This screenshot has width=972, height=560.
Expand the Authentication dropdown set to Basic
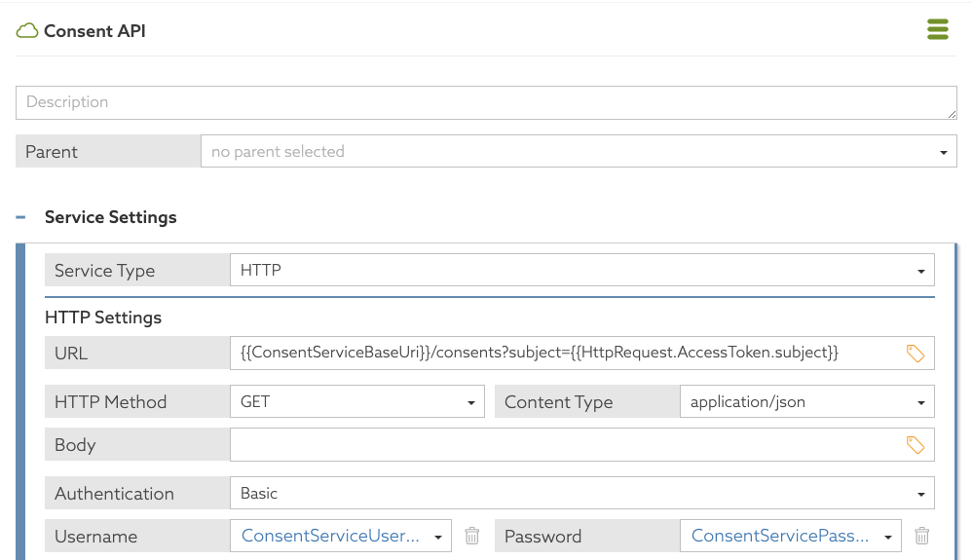581,494
